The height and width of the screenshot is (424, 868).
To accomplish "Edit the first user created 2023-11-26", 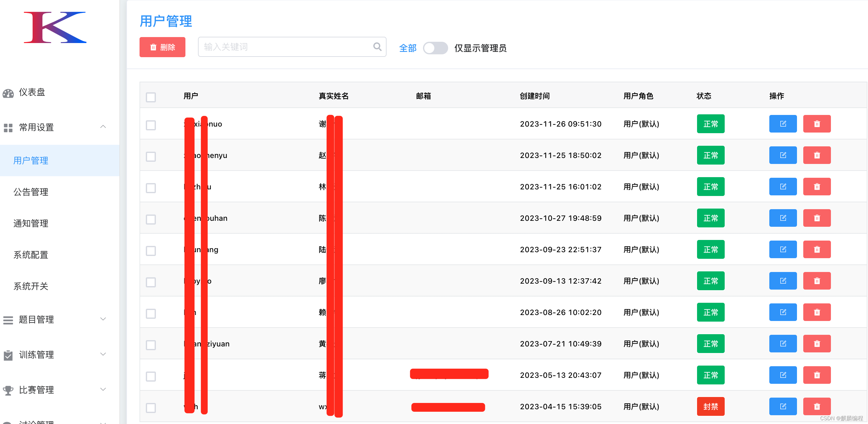I will (783, 124).
